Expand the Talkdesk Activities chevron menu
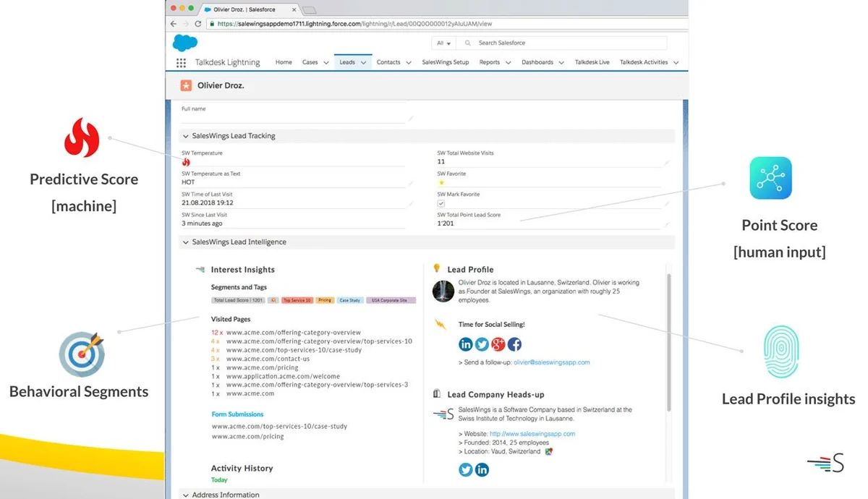 pyautogui.click(x=676, y=63)
